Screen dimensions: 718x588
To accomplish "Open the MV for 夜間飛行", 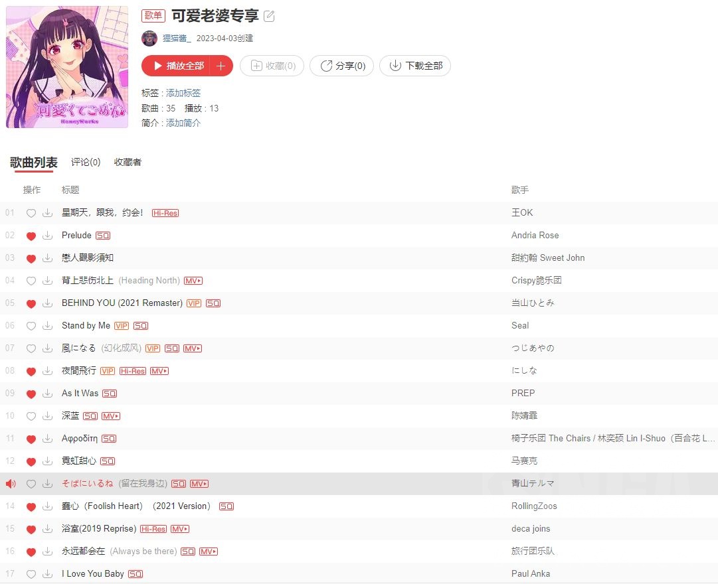I will pos(159,371).
